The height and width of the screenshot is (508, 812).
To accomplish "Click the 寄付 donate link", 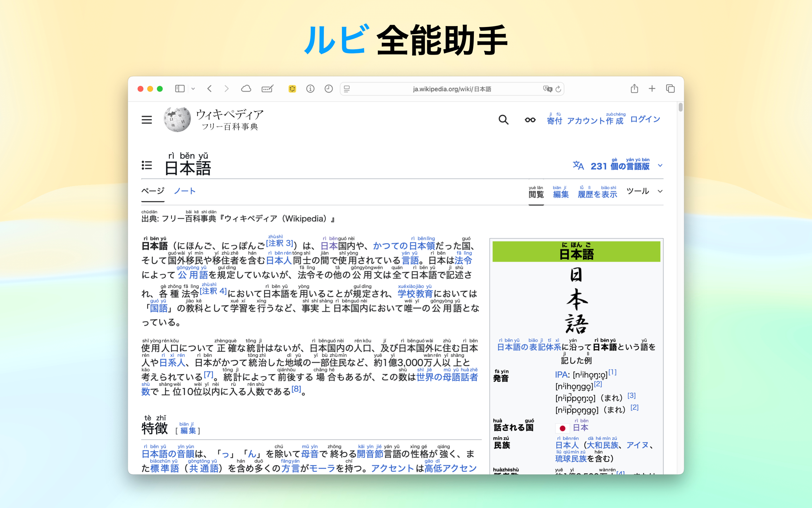I will click(554, 120).
